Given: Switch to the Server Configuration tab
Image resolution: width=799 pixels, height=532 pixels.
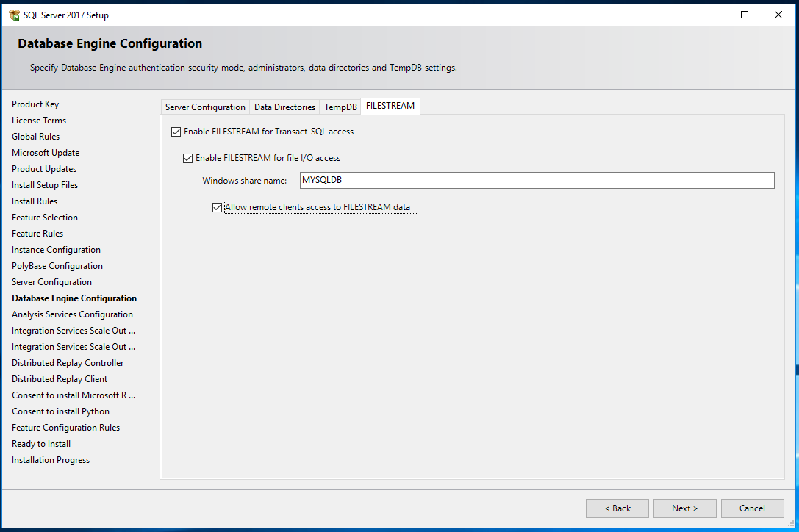Looking at the screenshot, I should click(x=205, y=107).
